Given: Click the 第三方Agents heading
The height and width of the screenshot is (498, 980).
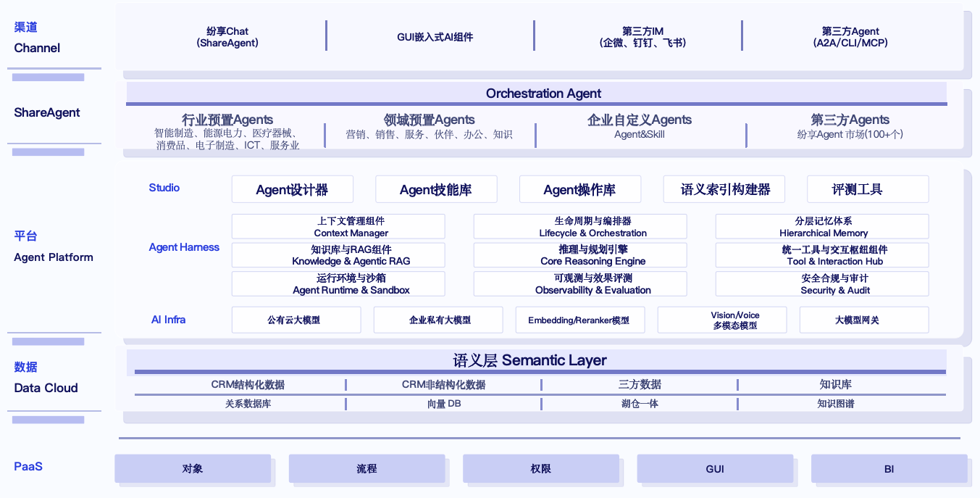Looking at the screenshot, I should point(850,120).
